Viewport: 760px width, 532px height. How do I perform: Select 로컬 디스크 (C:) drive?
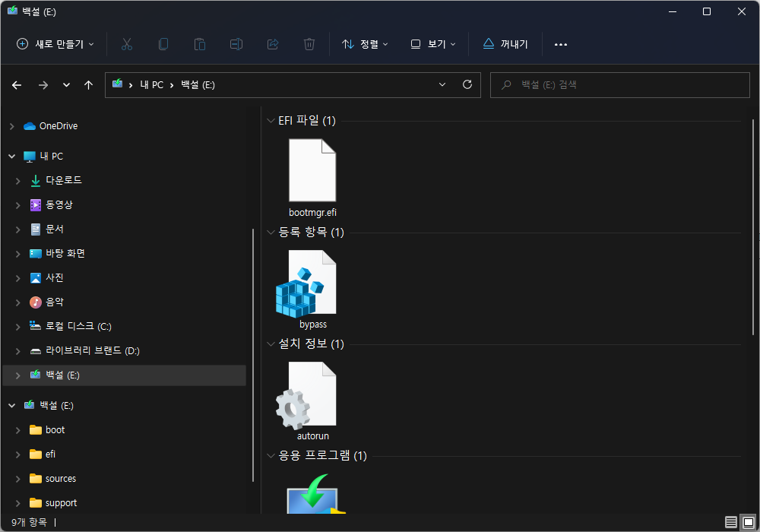click(x=78, y=326)
